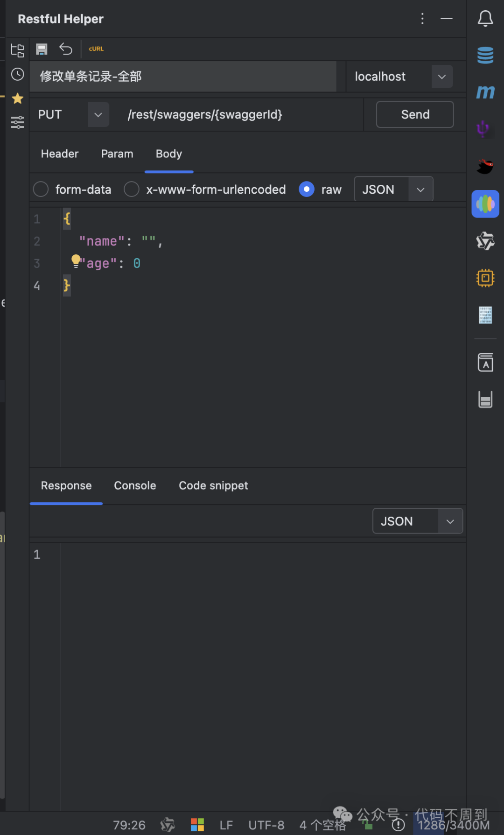
Task: Click the lightbulb intention hint on line 3
Action: [76, 260]
